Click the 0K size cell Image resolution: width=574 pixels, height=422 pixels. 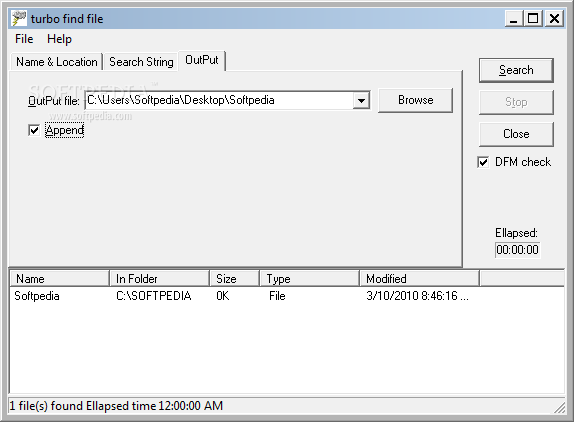223,296
